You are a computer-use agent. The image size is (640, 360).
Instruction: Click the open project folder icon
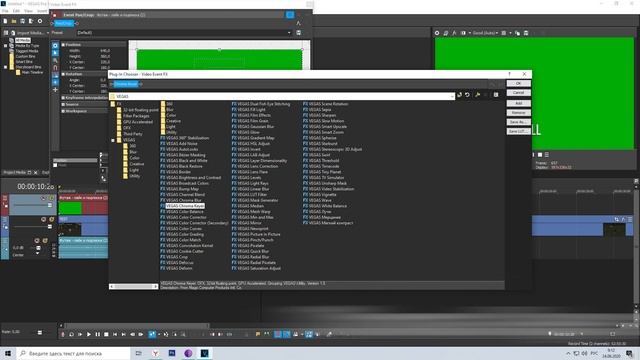14,21
